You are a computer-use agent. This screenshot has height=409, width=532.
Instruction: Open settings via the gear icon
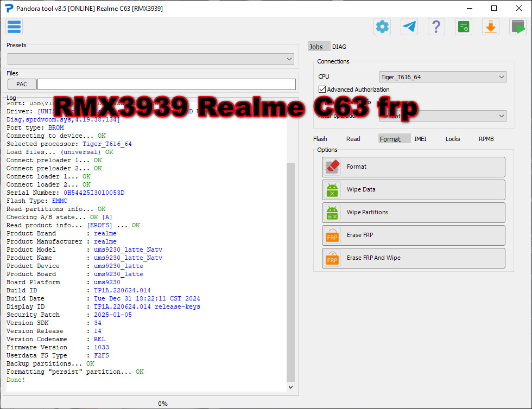(x=382, y=27)
